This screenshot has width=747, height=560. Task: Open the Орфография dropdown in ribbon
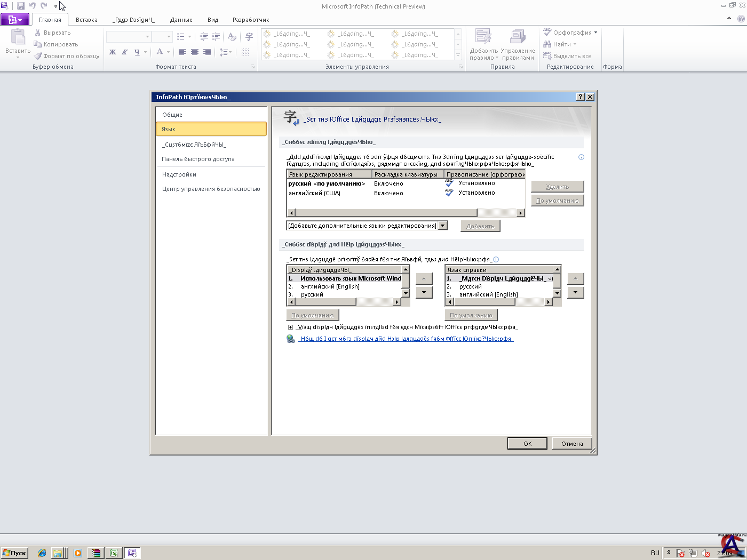click(595, 33)
